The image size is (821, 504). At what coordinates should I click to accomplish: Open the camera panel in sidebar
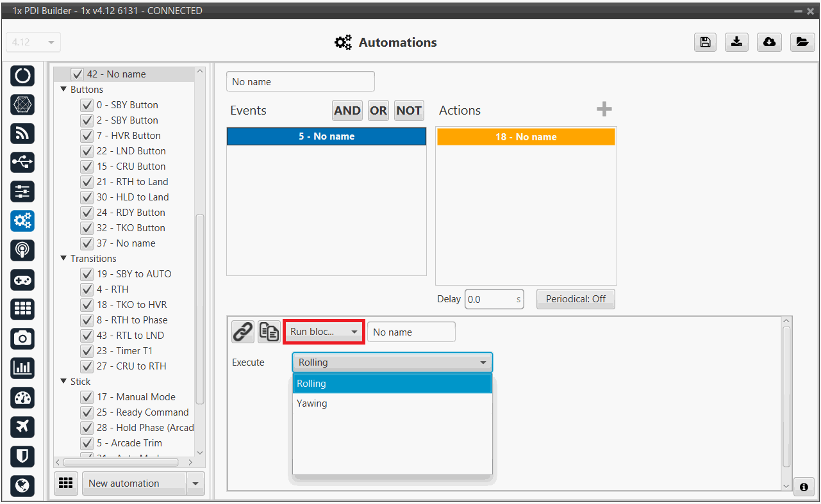click(x=22, y=337)
